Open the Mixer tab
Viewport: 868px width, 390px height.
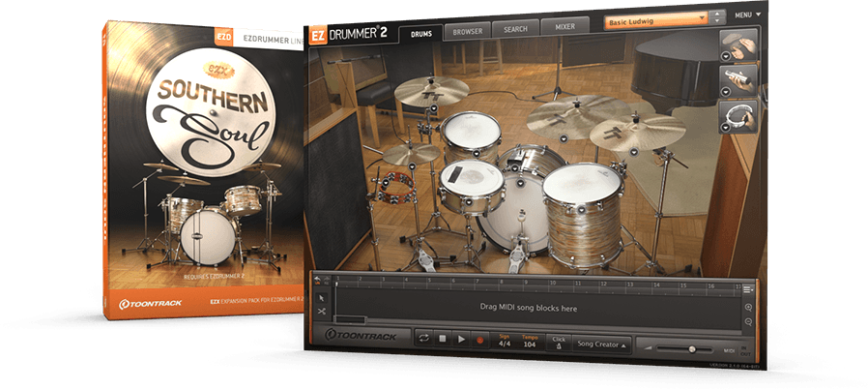pos(564,26)
